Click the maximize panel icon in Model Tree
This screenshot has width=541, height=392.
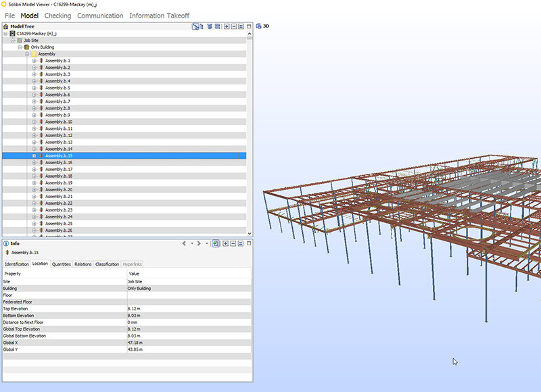[249, 26]
